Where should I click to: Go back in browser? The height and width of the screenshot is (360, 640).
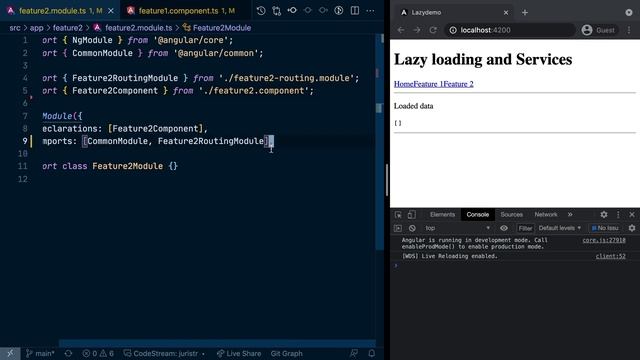pyautogui.click(x=401, y=30)
